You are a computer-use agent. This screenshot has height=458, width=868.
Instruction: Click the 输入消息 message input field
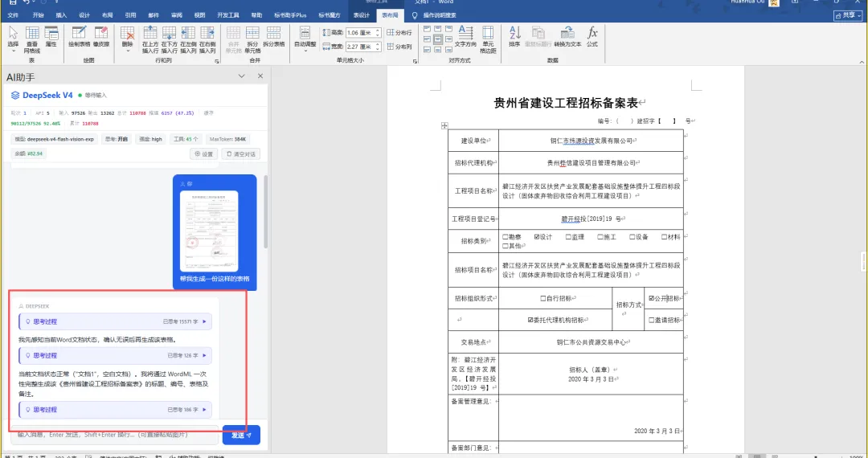tap(115, 436)
